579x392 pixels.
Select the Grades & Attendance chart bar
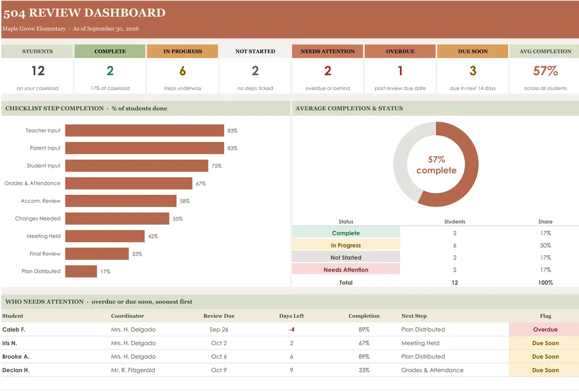[x=129, y=184]
